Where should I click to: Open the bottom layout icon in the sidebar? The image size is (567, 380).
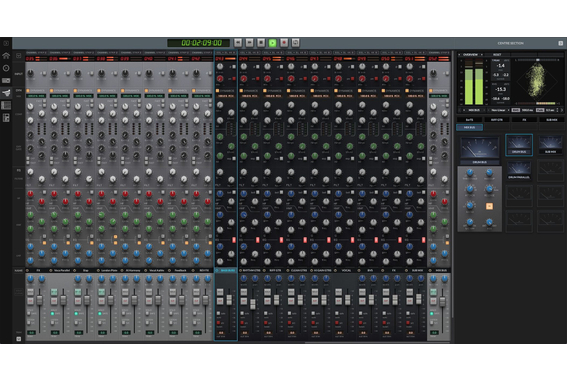[x=6, y=118]
